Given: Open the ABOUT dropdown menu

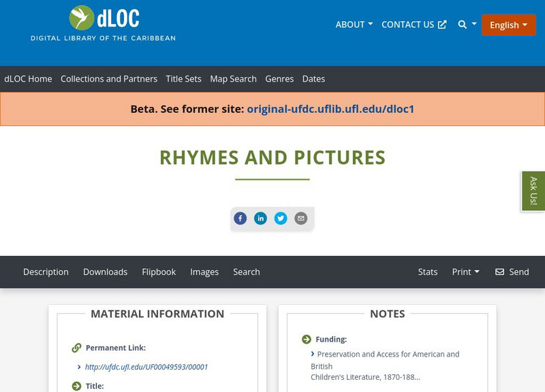Looking at the screenshot, I should point(353,24).
